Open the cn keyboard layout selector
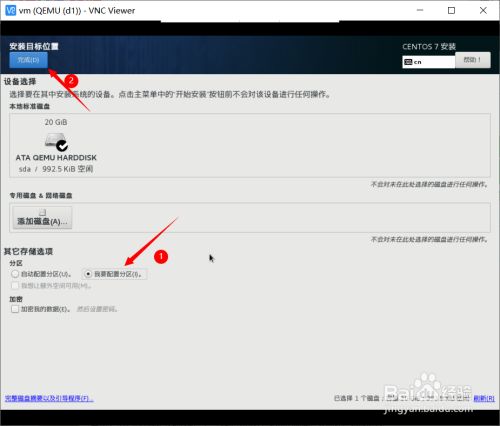Image resolution: width=500 pixels, height=426 pixels. (429, 62)
